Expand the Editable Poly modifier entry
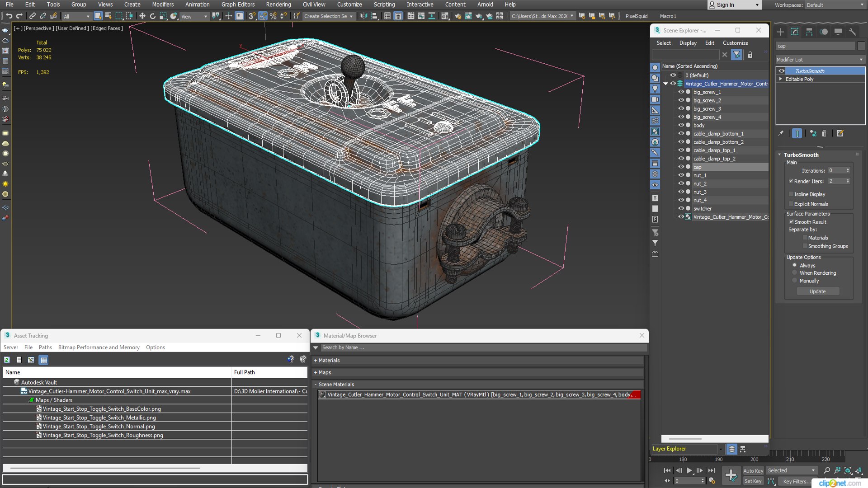Screen dimensions: 868x488 tap(781, 79)
